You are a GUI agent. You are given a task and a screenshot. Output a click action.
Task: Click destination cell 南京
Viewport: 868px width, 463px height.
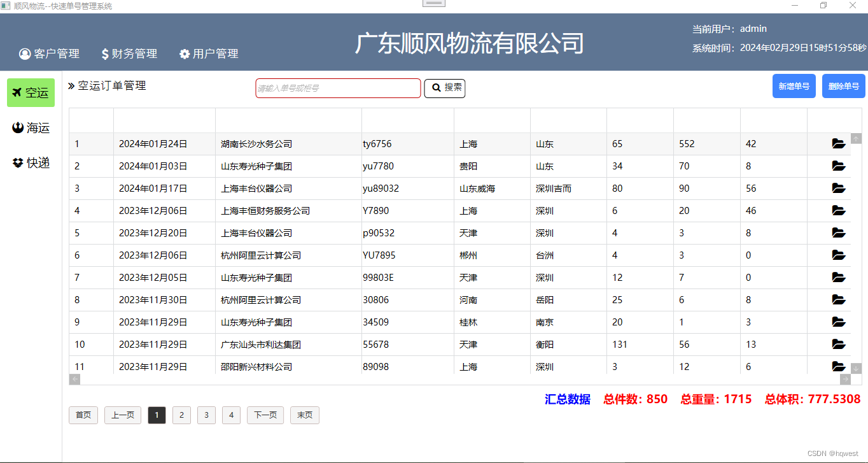click(545, 322)
